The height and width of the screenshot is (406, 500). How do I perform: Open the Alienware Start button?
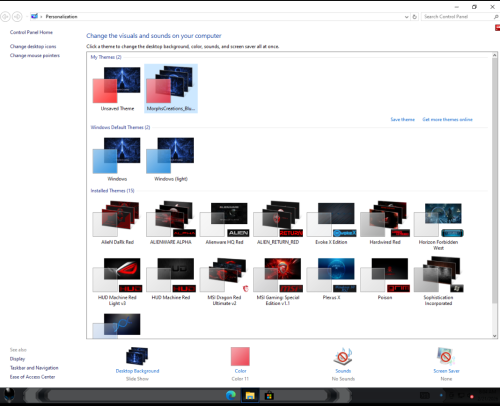[x=9, y=396]
